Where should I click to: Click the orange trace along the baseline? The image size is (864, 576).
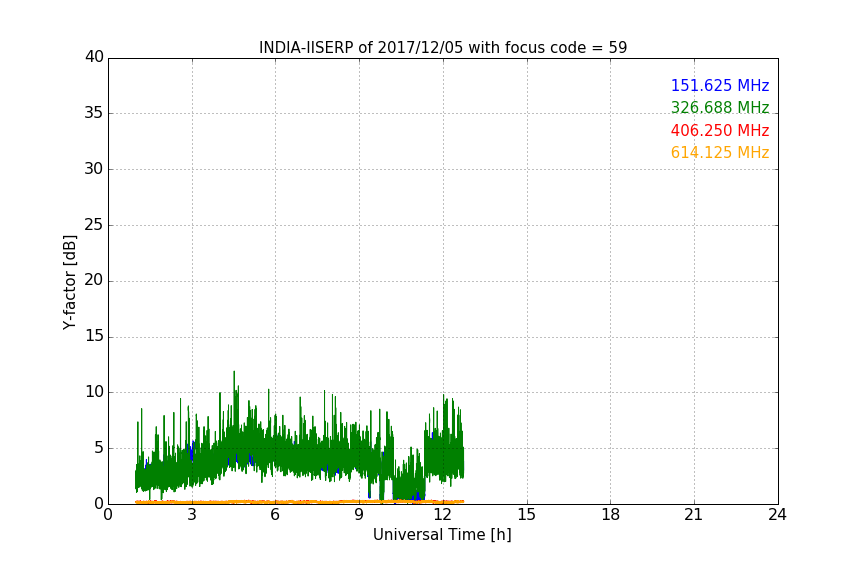click(x=300, y=502)
